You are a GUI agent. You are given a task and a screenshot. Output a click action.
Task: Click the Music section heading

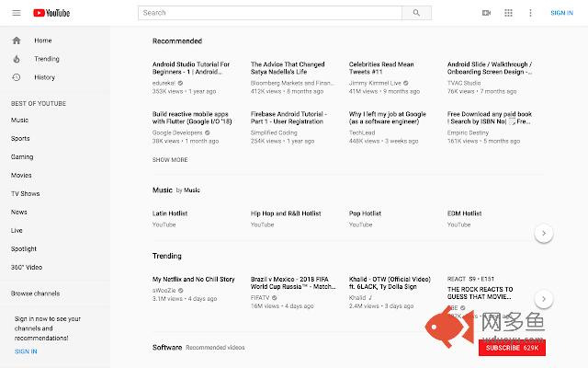coord(163,190)
